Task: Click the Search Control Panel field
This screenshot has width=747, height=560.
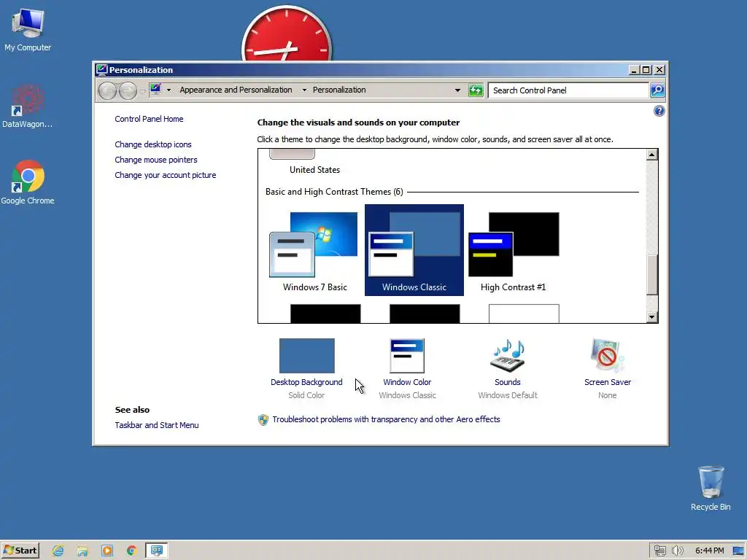Action: point(568,90)
